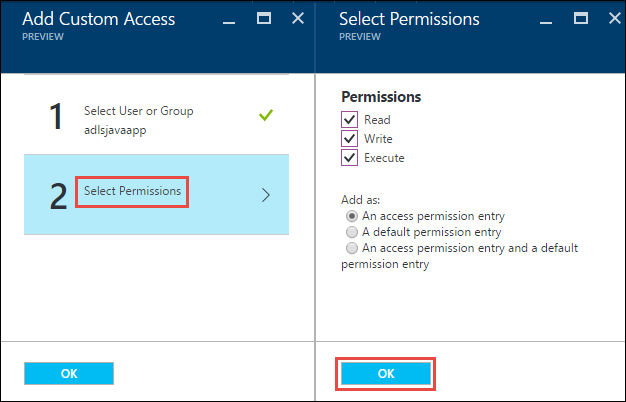Image resolution: width=626 pixels, height=402 pixels.
Task: Uncheck the Read permission checkbox
Action: (349, 120)
